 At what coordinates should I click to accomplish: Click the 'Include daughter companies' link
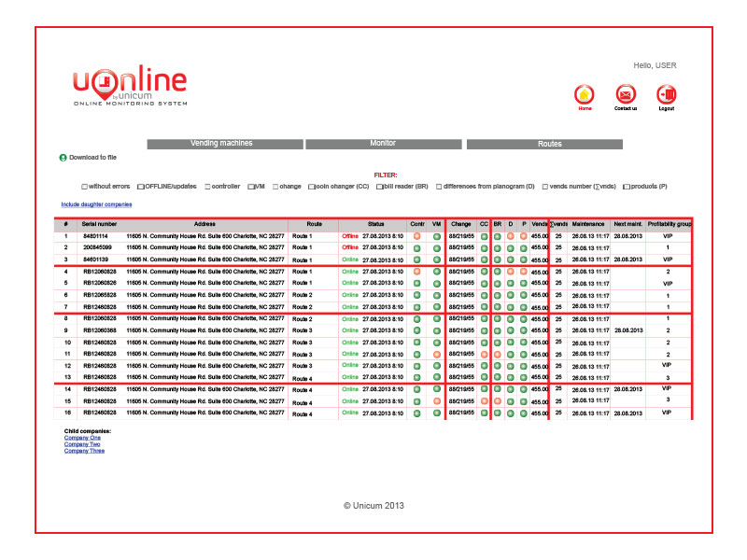[96, 204]
